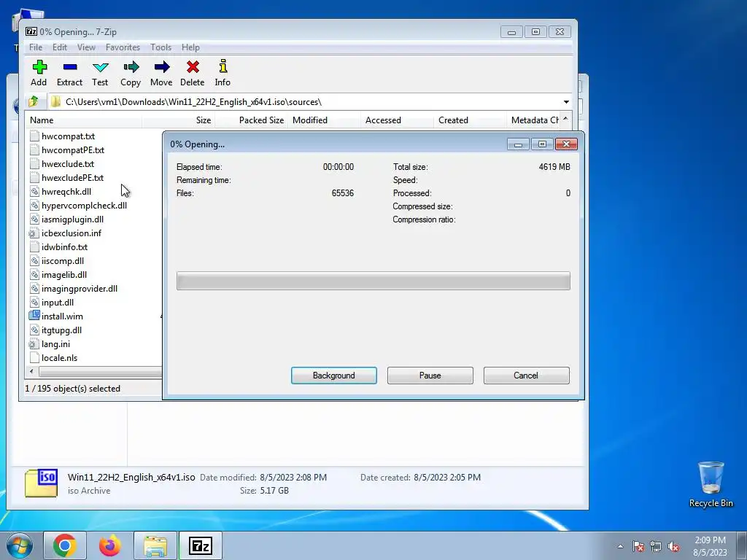Click the ISO archive thumbnail in Explorer
747x560 pixels.
pyautogui.click(x=42, y=483)
